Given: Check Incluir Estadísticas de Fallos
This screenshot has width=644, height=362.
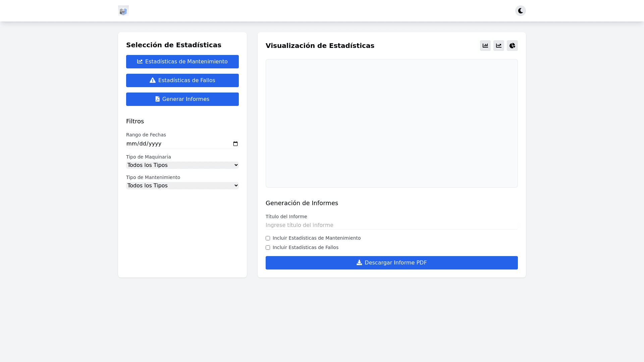Looking at the screenshot, I should [268, 248].
